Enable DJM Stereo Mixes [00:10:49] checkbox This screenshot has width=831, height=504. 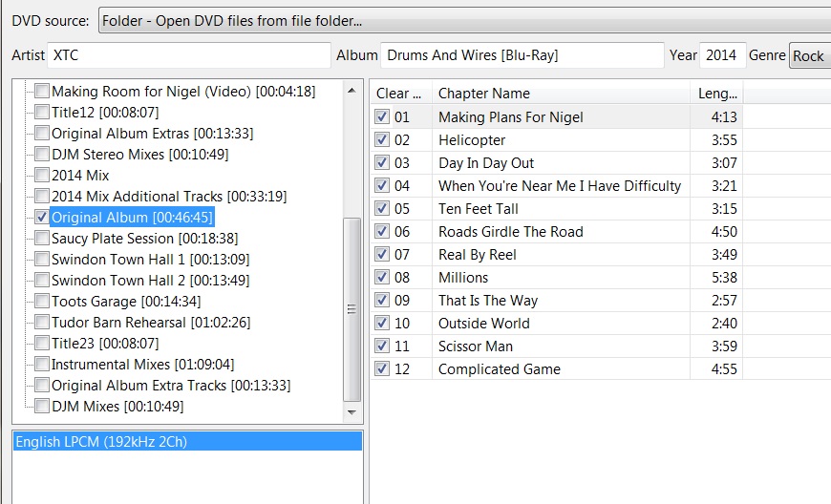point(42,154)
